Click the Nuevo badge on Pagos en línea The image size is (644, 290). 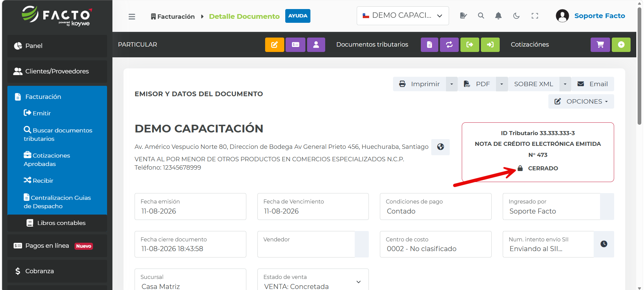(84, 246)
